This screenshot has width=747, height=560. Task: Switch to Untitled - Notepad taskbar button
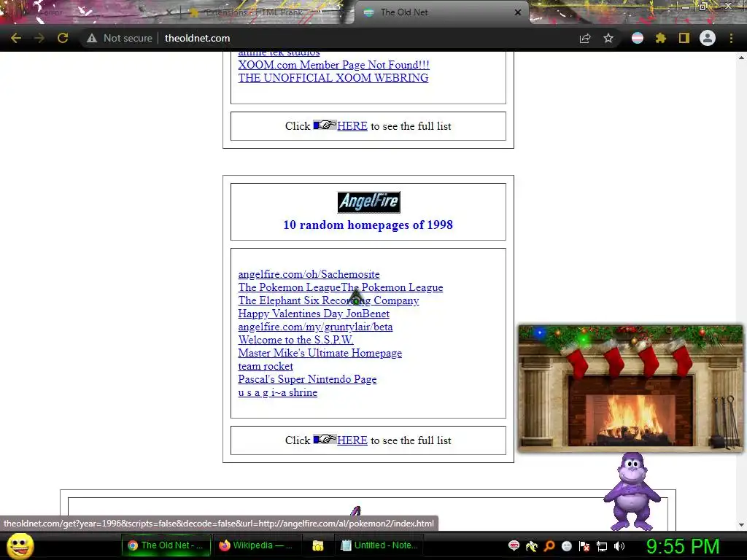[x=379, y=545]
